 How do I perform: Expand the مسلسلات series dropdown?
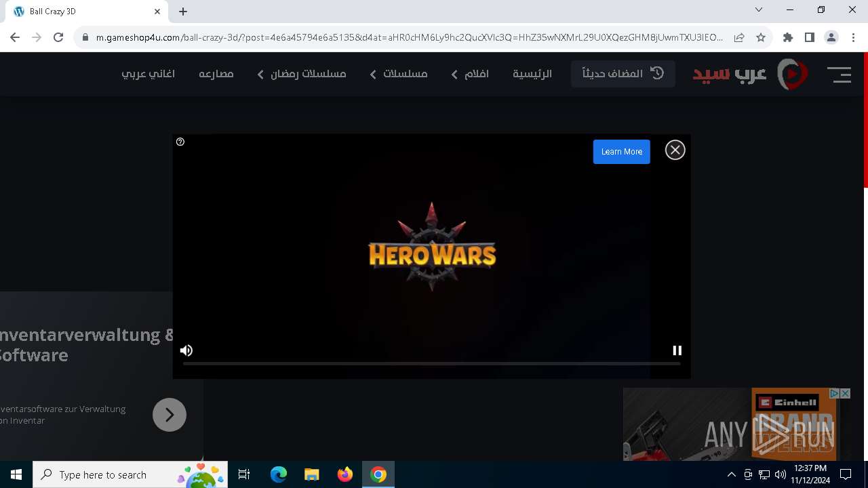tap(399, 74)
